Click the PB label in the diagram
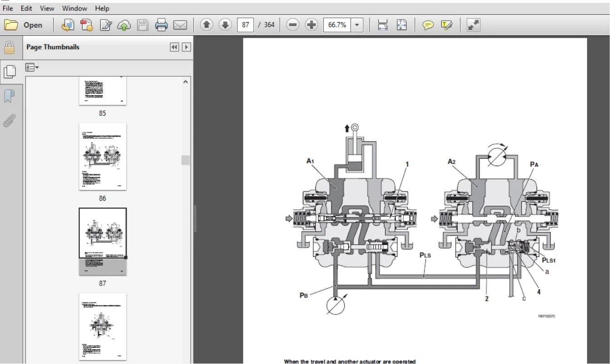The height and width of the screenshot is (364, 612). tap(304, 295)
